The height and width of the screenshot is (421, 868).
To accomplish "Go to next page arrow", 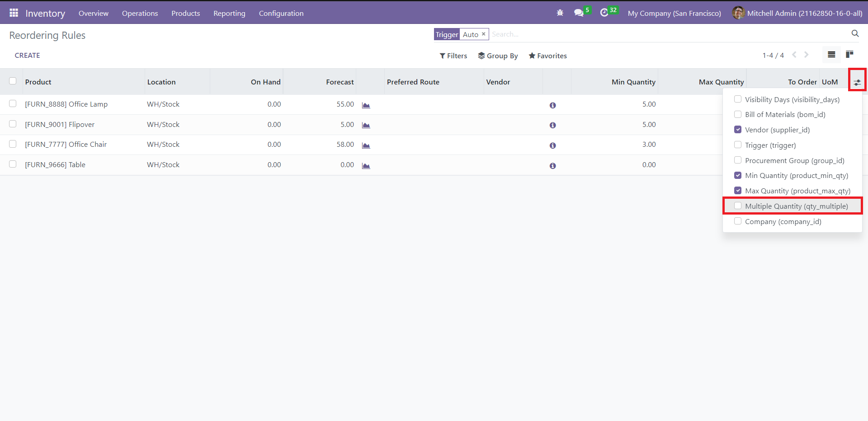I will pos(807,55).
